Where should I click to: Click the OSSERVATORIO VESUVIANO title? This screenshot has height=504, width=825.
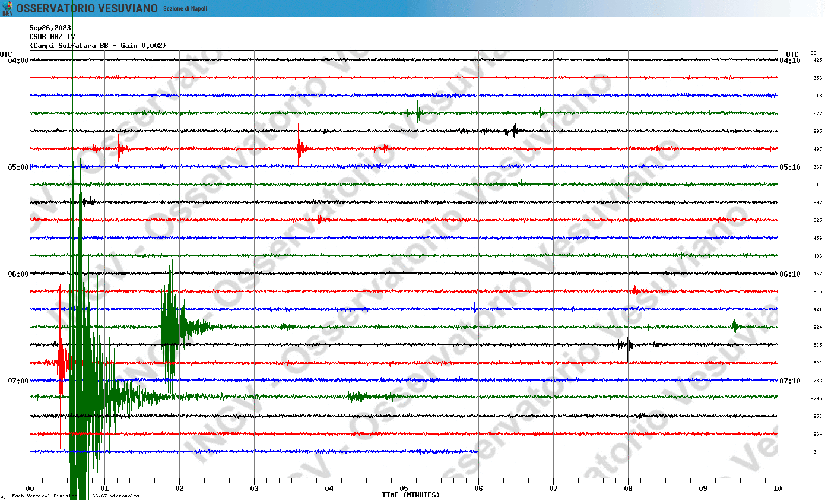point(87,8)
